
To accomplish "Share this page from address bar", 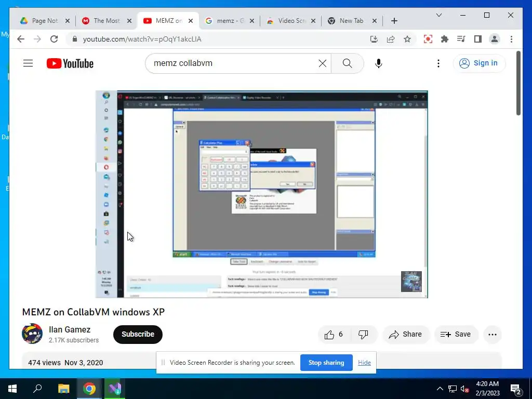I will 391,39.
